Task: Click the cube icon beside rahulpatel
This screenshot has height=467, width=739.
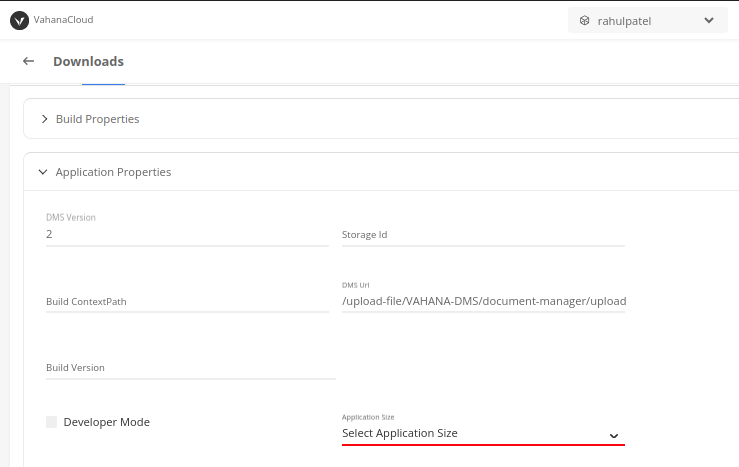Action: pyautogui.click(x=584, y=21)
